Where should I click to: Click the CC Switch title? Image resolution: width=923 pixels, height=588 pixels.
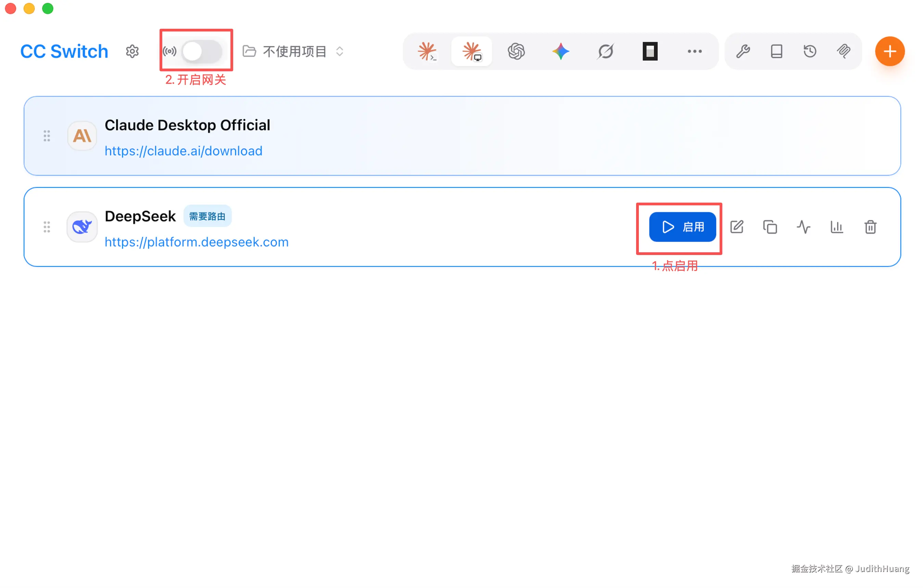tap(64, 51)
